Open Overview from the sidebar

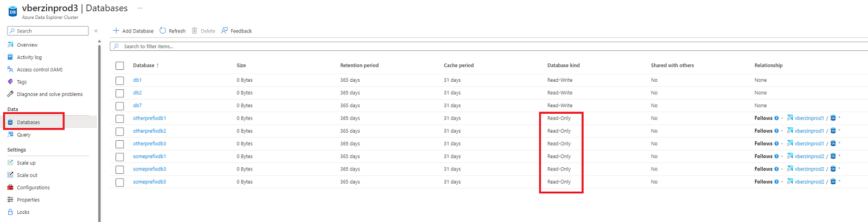[x=27, y=45]
